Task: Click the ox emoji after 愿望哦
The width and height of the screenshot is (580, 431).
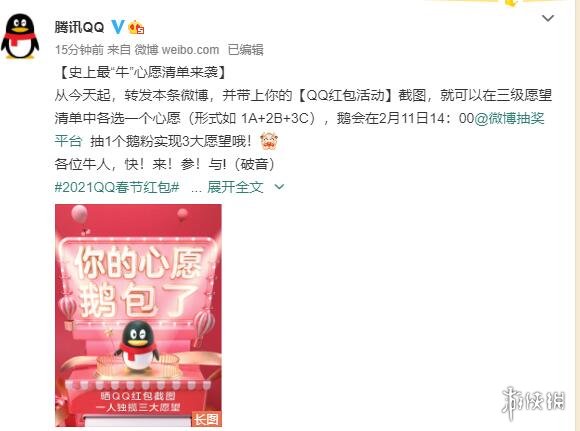Action: 269,141
